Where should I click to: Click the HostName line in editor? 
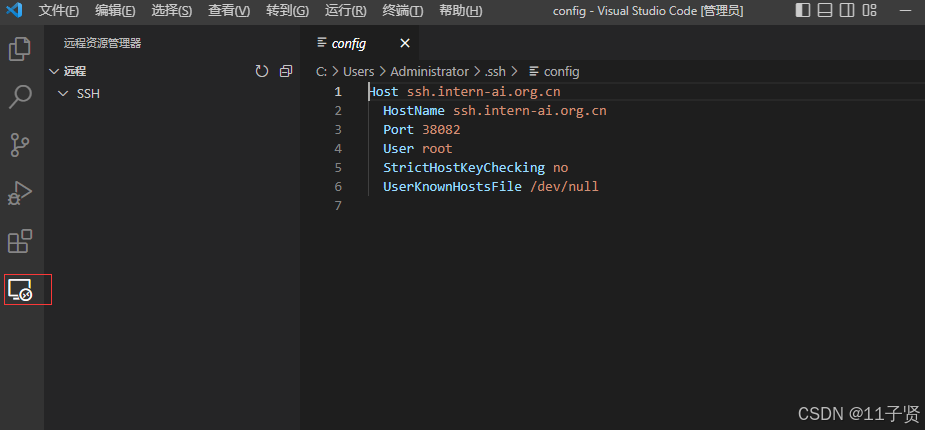pyautogui.click(x=494, y=111)
